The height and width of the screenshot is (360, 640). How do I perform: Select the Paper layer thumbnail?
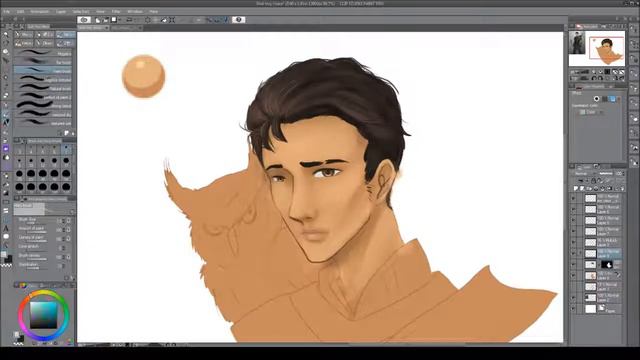[x=591, y=309]
